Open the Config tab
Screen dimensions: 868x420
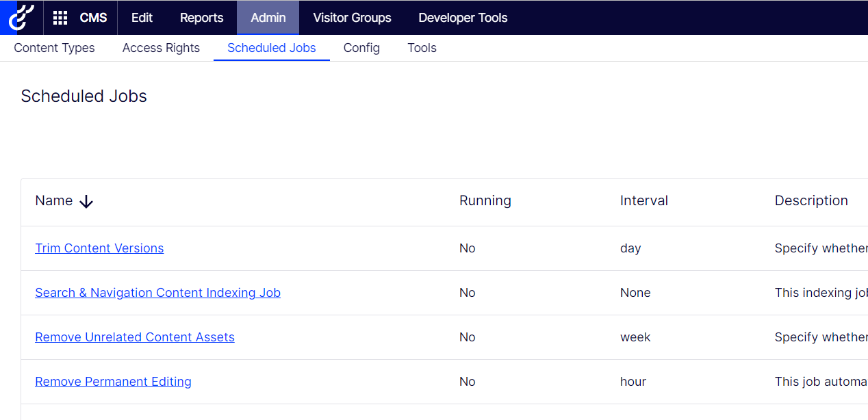pos(361,48)
